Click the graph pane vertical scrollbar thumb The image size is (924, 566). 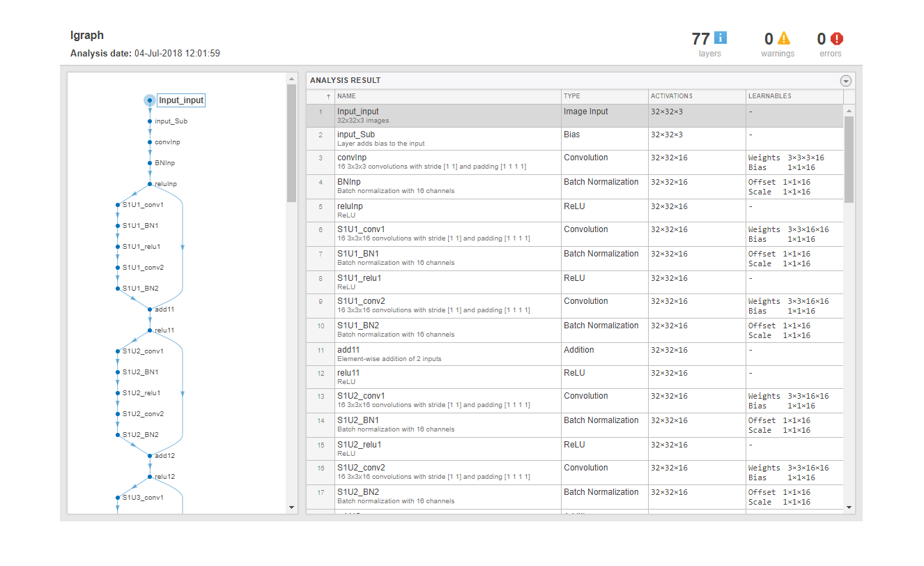[291, 143]
